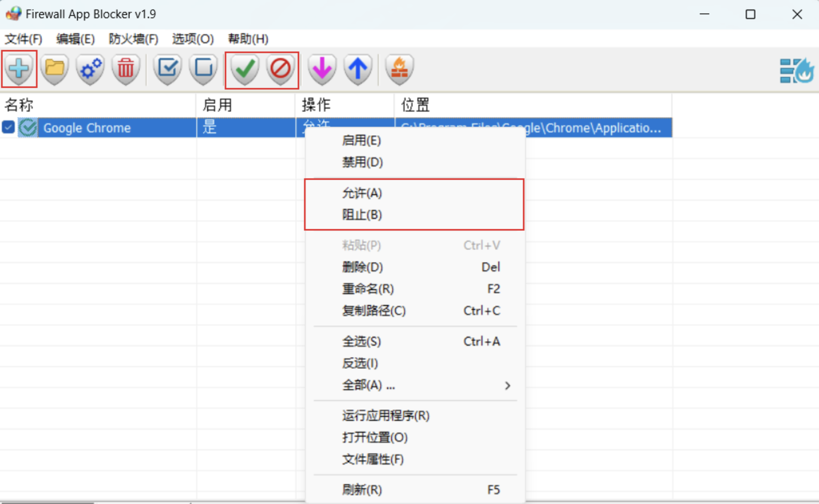Select 运行应用程序(R) from context menu

click(386, 415)
